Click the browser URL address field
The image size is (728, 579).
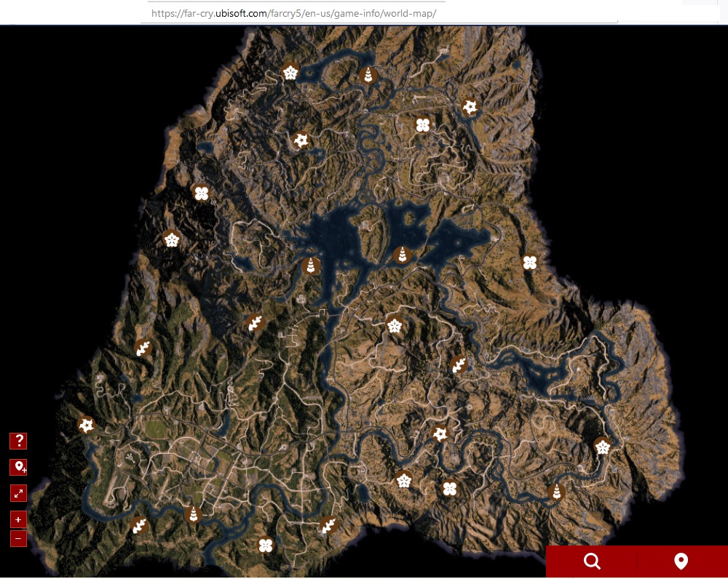pyautogui.click(x=379, y=13)
